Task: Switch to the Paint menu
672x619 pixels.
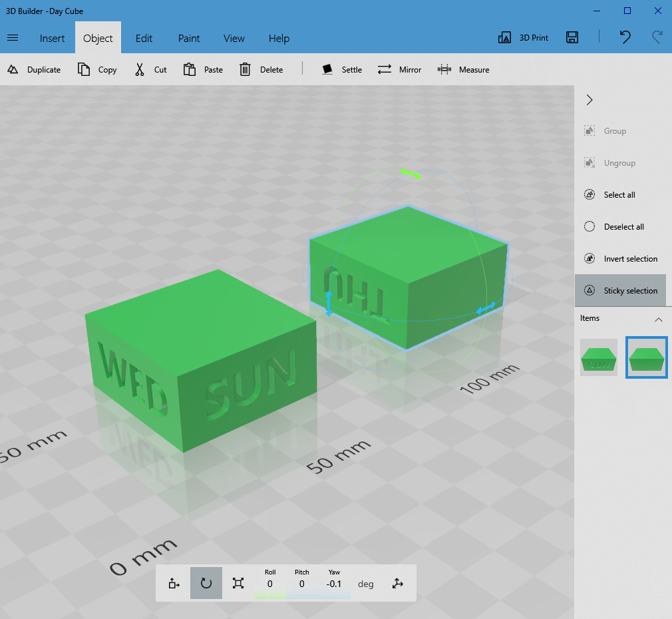Action: [188, 38]
